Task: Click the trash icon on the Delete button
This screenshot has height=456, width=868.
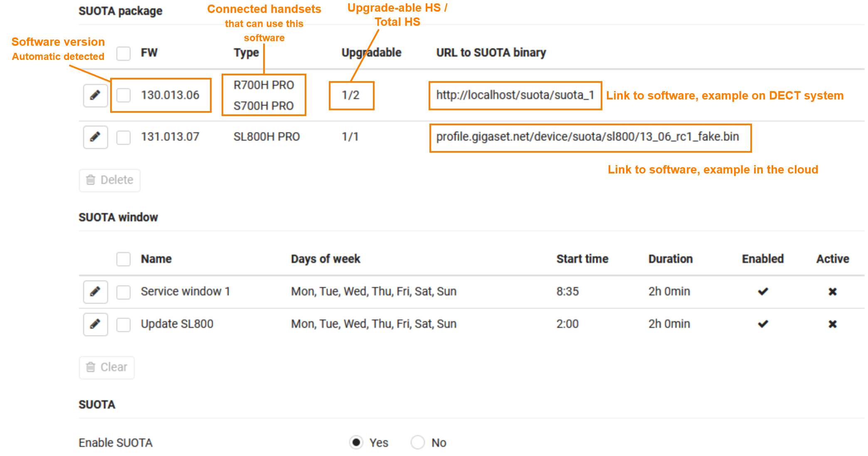Action: point(90,180)
